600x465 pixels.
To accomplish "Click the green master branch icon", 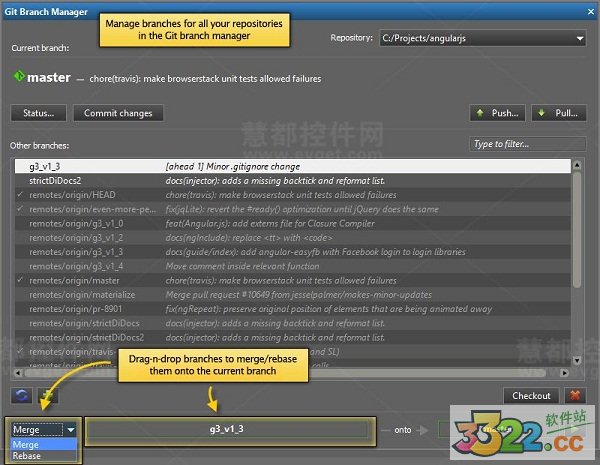I will pyautogui.click(x=19, y=76).
